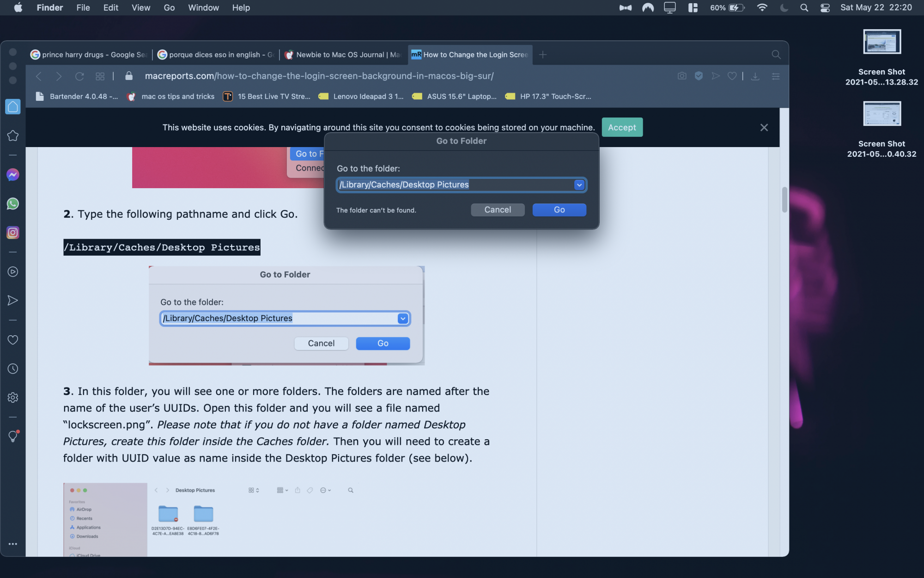Screen dimensions: 924x578
Task: Click the Screen Shot 2021-05 thumbnail
Action: (x=881, y=41)
